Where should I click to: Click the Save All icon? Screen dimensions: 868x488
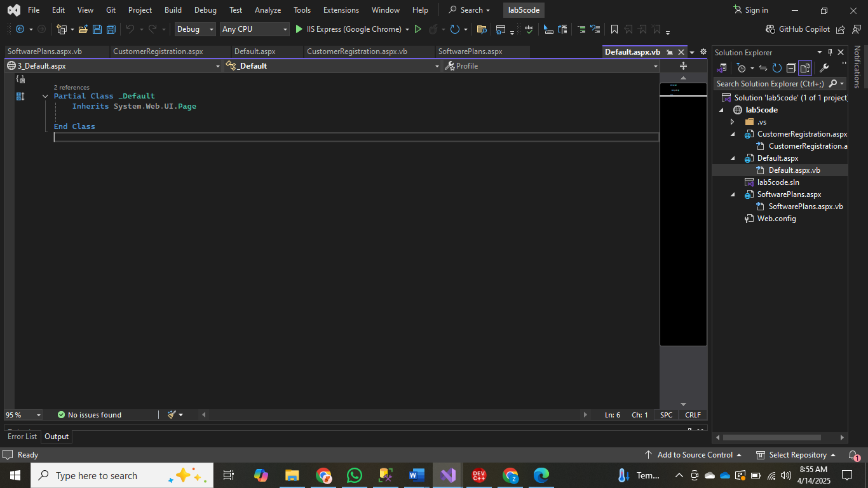tap(111, 29)
